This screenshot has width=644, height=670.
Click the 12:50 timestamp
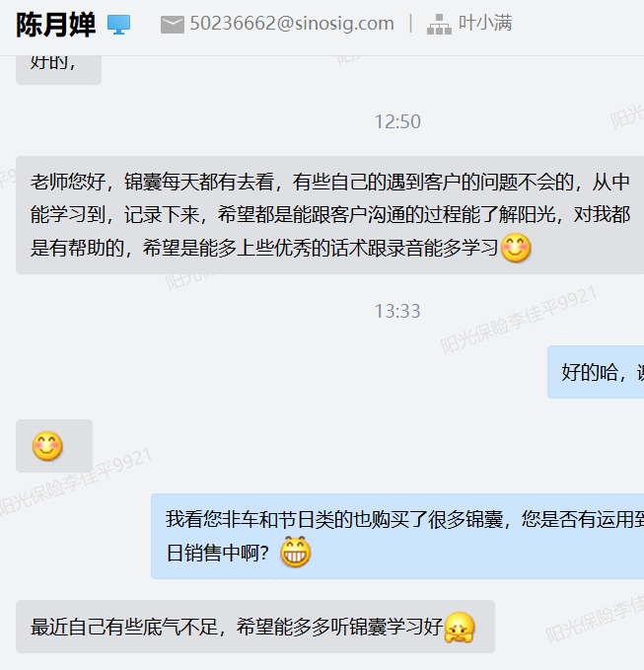(x=397, y=121)
